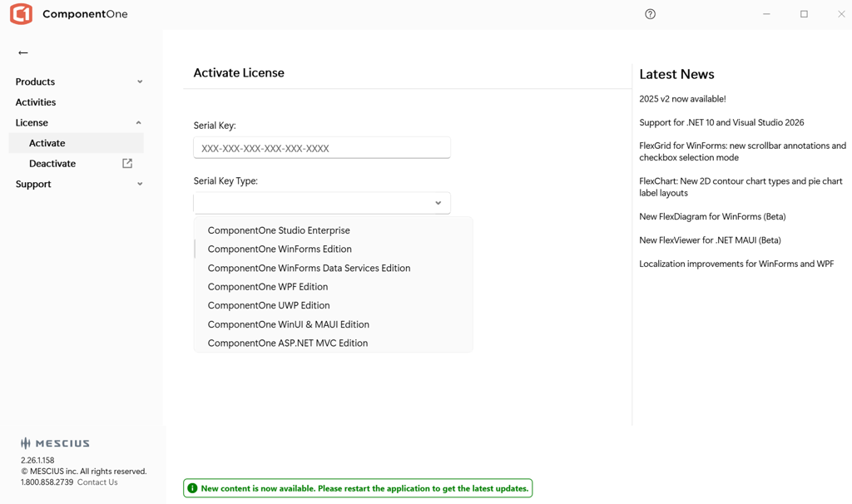Click the MESCIUS logo
Image resolution: width=852 pixels, height=504 pixels.
(x=55, y=443)
